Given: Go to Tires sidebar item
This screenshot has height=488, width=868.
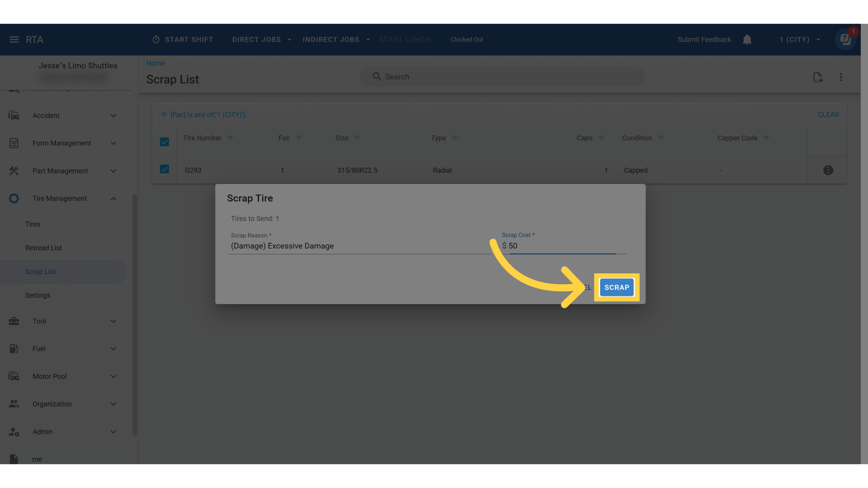Looking at the screenshot, I should (x=33, y=224).
